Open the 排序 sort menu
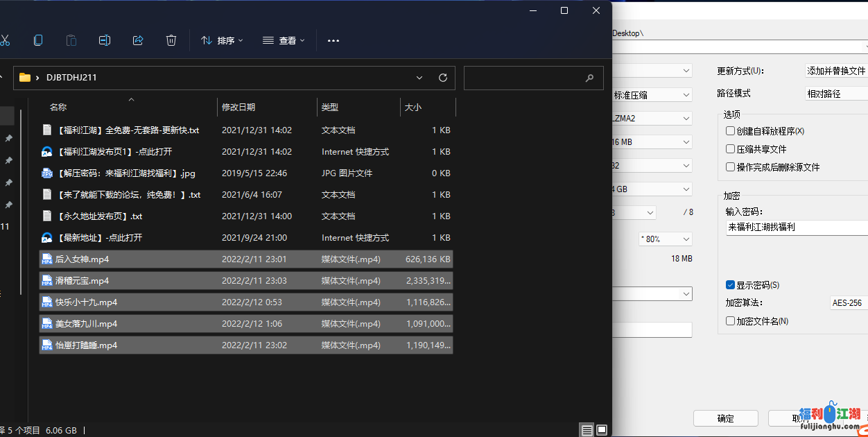Viewport: 868px width, 437px height. [x=222, y=41]
